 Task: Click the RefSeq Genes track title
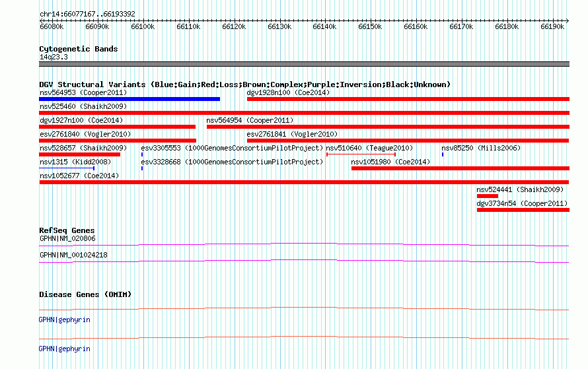click(x=67, y=230)
